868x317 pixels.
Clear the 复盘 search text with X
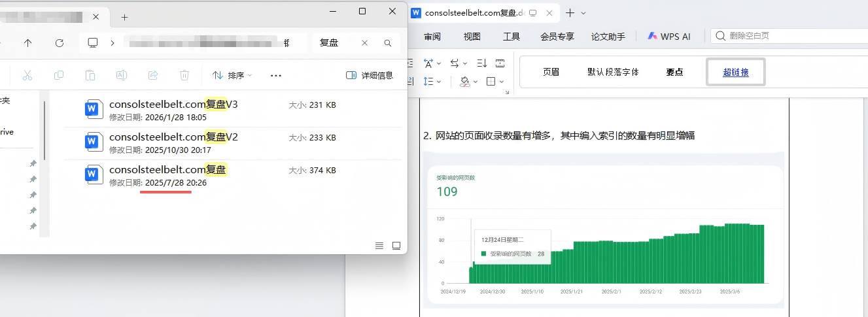365,43
